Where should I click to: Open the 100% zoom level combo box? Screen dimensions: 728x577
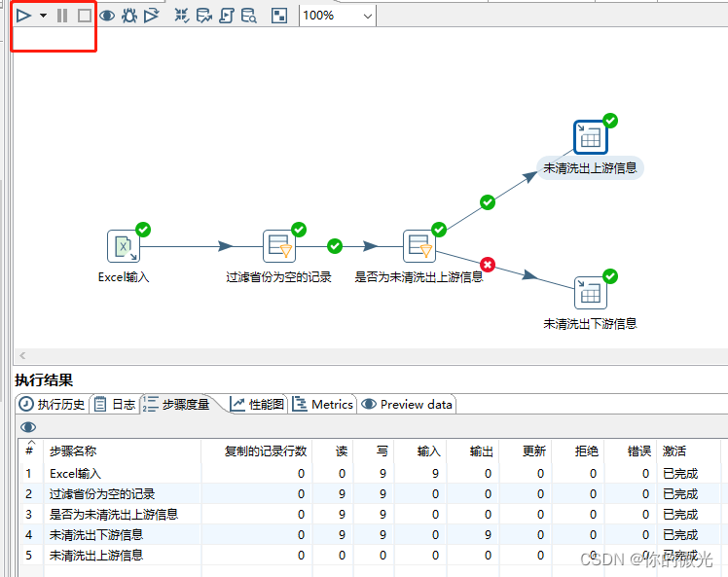(338, 16)
